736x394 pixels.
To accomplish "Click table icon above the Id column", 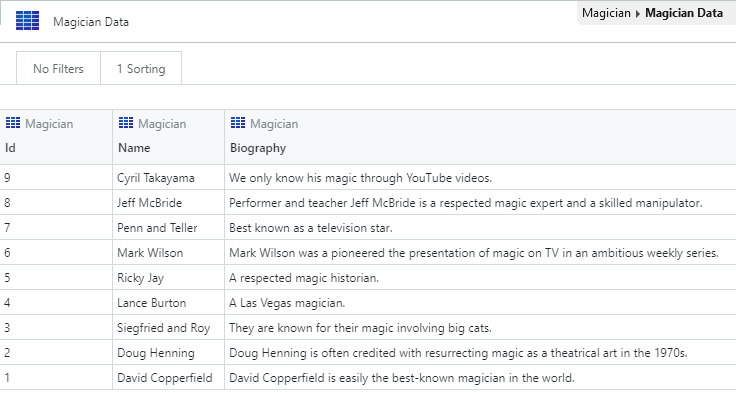I will [x=13, y=123].
